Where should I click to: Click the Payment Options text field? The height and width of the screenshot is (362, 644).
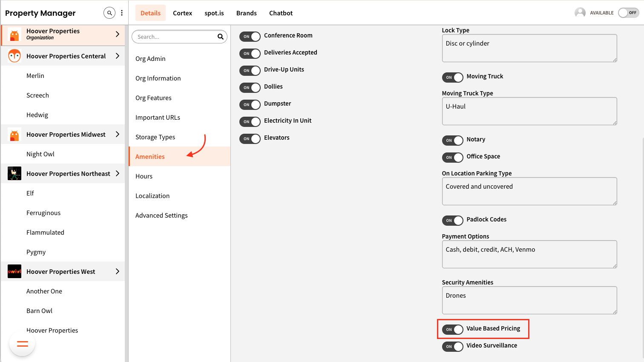tap(529, 254)
